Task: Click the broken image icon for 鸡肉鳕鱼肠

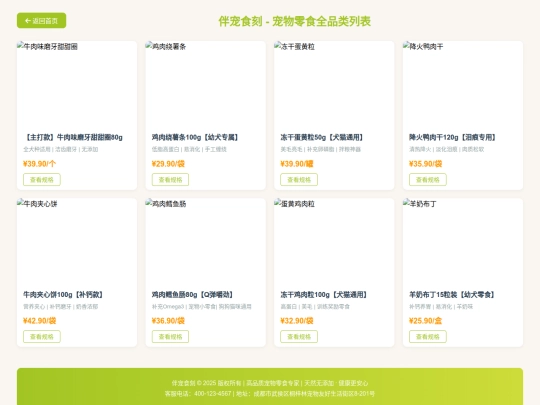Action: click(149, 203)
